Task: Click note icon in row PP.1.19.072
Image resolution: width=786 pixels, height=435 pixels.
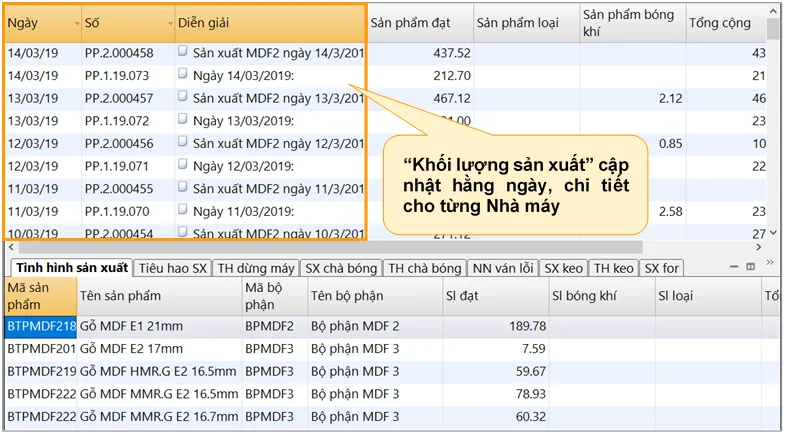Action: coord(183,120)
